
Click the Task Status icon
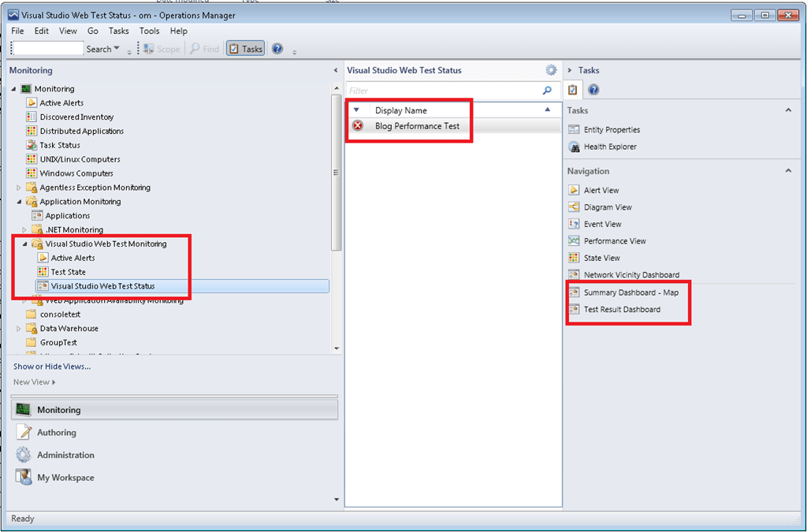tap(32, 145)
